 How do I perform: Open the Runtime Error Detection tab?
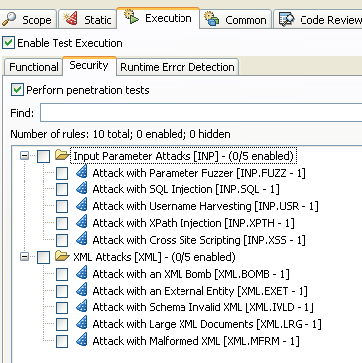click(177, 67)
